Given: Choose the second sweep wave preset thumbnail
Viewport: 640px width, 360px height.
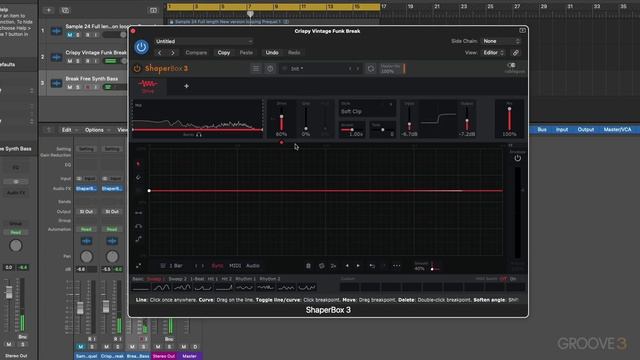Looking at the screenshot, I should pos(161,288).
